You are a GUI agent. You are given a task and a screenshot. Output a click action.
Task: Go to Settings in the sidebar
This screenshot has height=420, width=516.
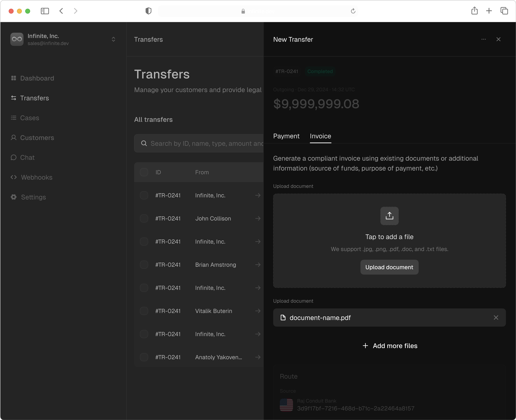pos(33,197)
